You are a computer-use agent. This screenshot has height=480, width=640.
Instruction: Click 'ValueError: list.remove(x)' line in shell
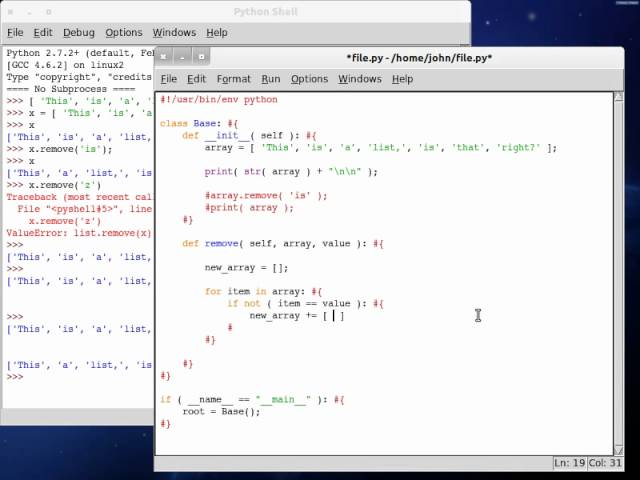(79, 233)
